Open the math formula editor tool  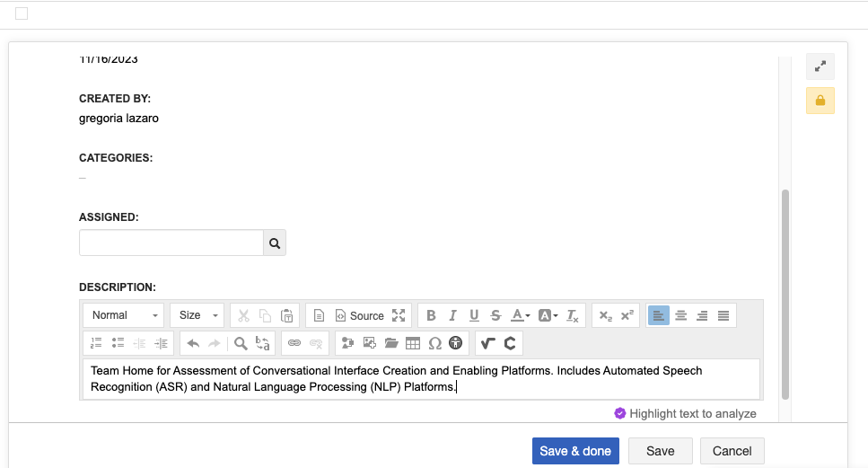click(487, 343)
